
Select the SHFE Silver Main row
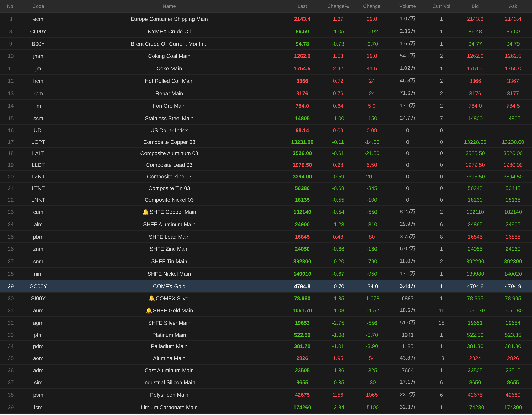[169, 323]
